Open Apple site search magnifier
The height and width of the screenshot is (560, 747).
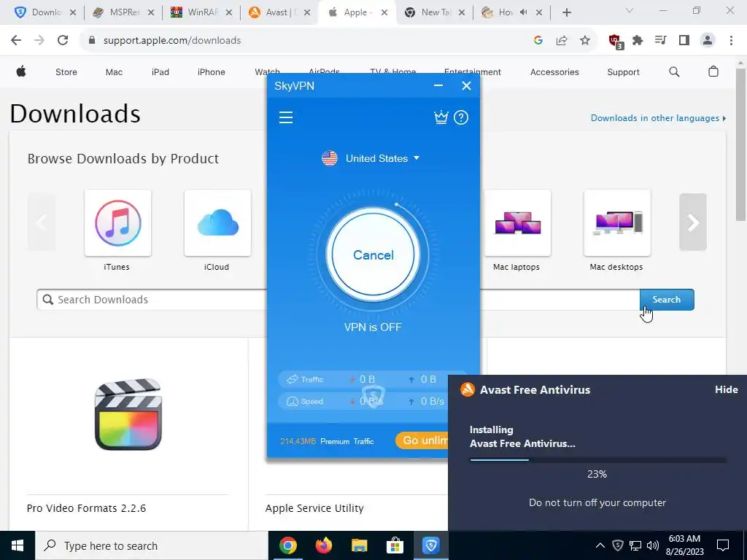coord(674,72)
